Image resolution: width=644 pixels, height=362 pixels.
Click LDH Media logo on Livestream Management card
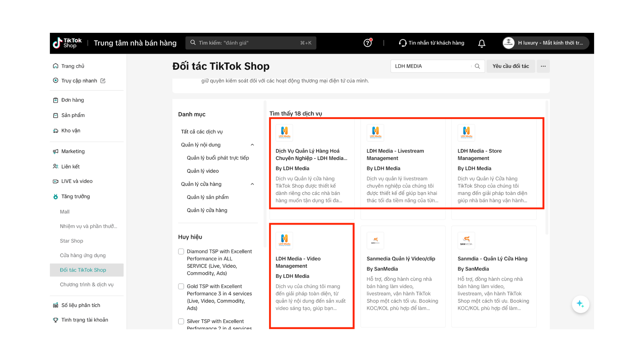point(375,133)
